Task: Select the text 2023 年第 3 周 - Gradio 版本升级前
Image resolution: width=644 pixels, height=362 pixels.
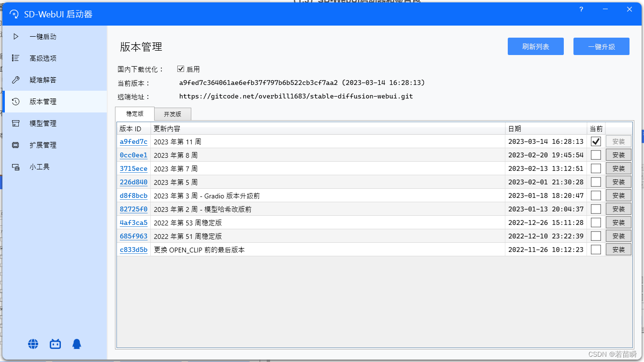Action: (207, 196)
